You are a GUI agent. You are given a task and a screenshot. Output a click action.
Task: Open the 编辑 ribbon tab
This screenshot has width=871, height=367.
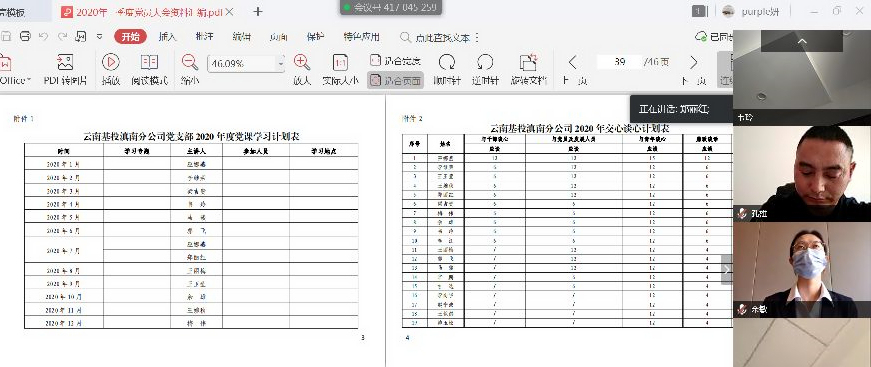241,37
